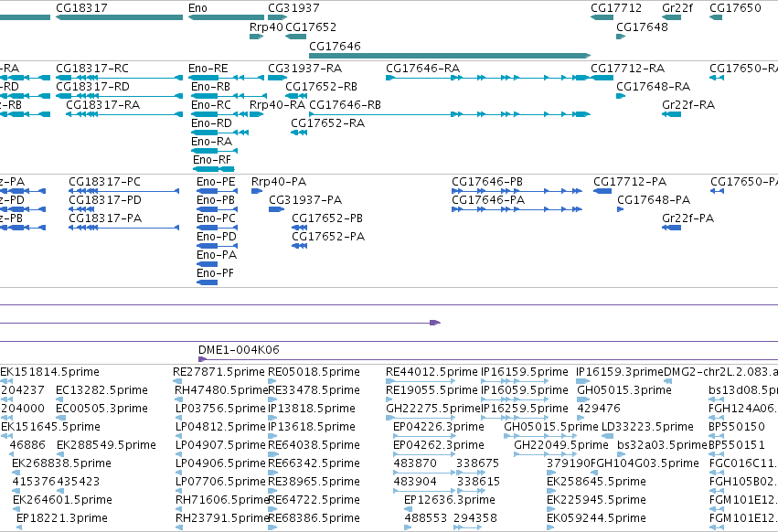Click transcript CG17652-RA
This screenshot has width=778, height=532.
(x=327, y=123)
